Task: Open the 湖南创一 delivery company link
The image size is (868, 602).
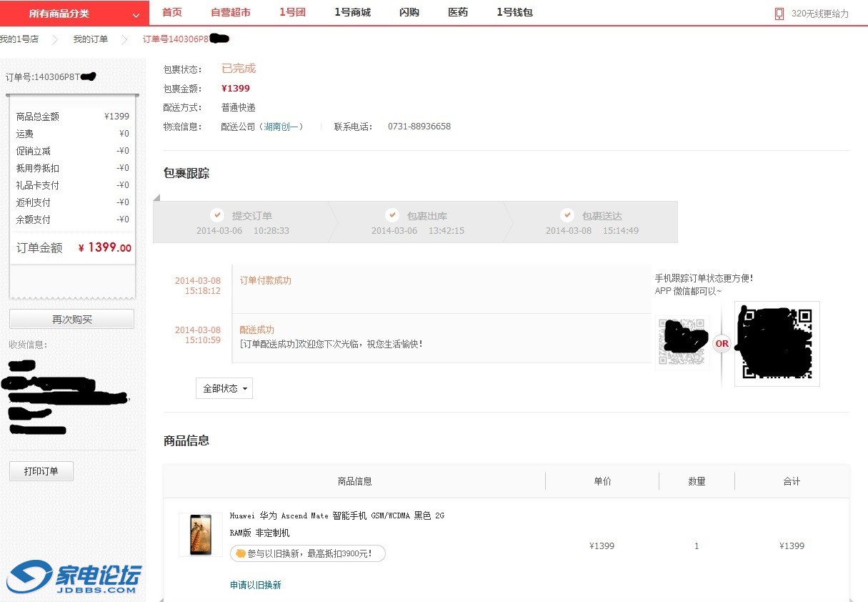Action: click(281, 127)
